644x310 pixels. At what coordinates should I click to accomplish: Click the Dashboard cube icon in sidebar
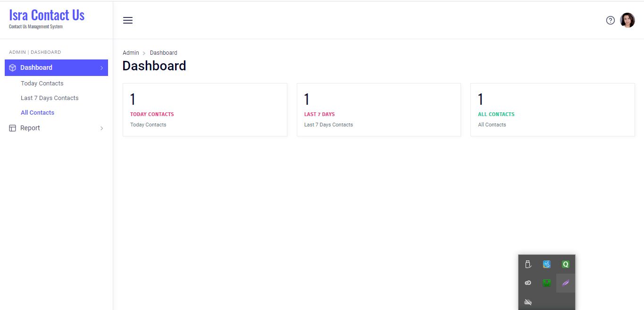tap(13, 67)
